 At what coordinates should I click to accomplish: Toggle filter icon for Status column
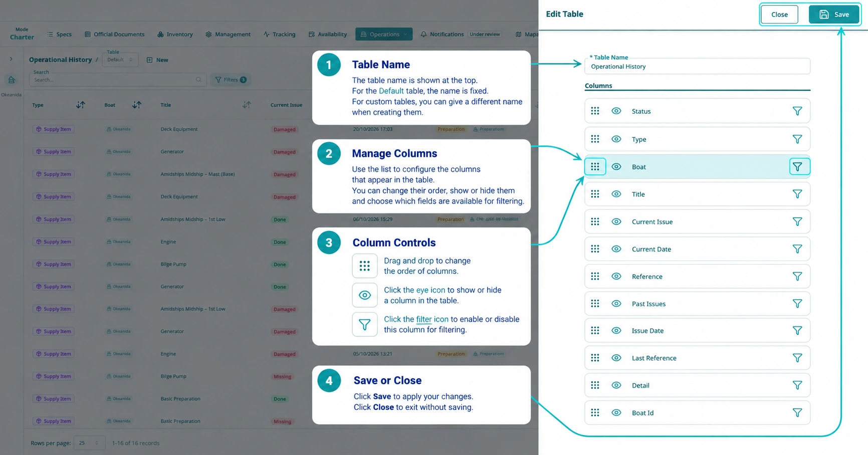[797, 111]
